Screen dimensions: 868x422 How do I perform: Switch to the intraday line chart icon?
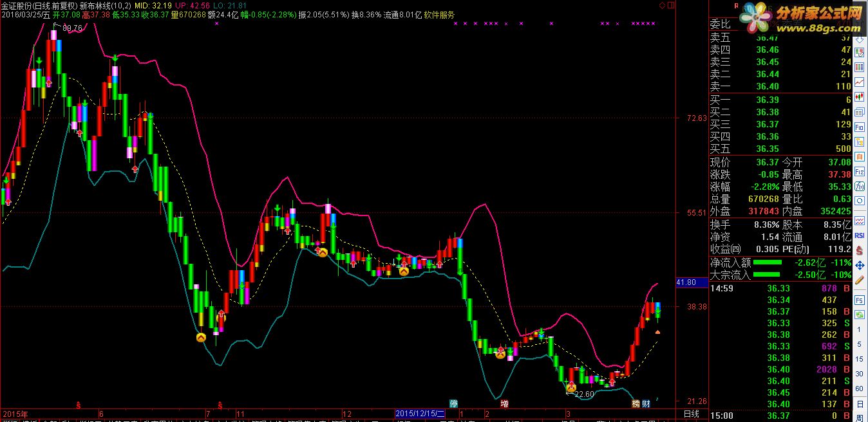pyautogui.click(x=859, y=82)
